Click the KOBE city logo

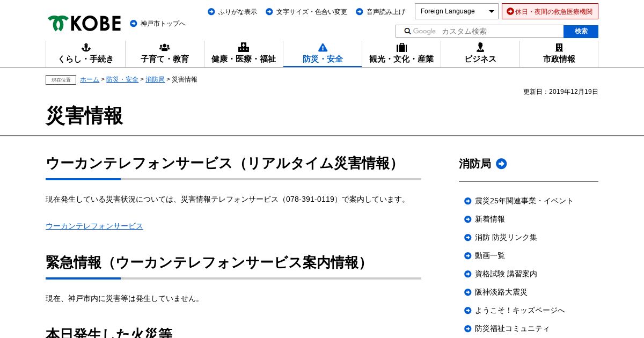84,23
